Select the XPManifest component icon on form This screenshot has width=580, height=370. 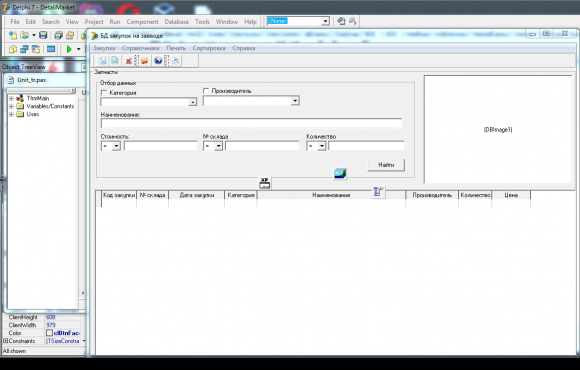(x=264, y=183)
